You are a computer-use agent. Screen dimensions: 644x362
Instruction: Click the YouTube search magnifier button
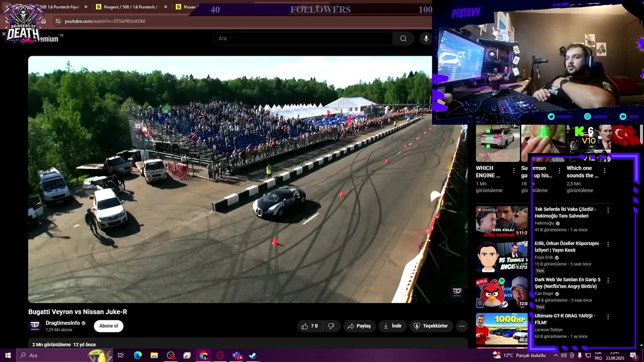click(403, 39)
